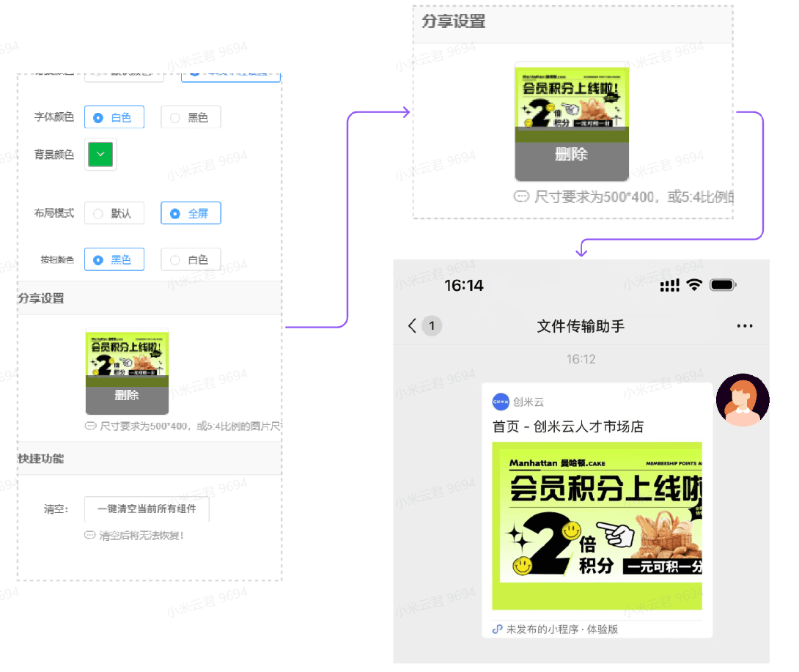Image resolution: width=799 pixels, height=672 pixels.
Task: Select 黑色 button color option
Action: pyautogui.click(x=114, y=259)
